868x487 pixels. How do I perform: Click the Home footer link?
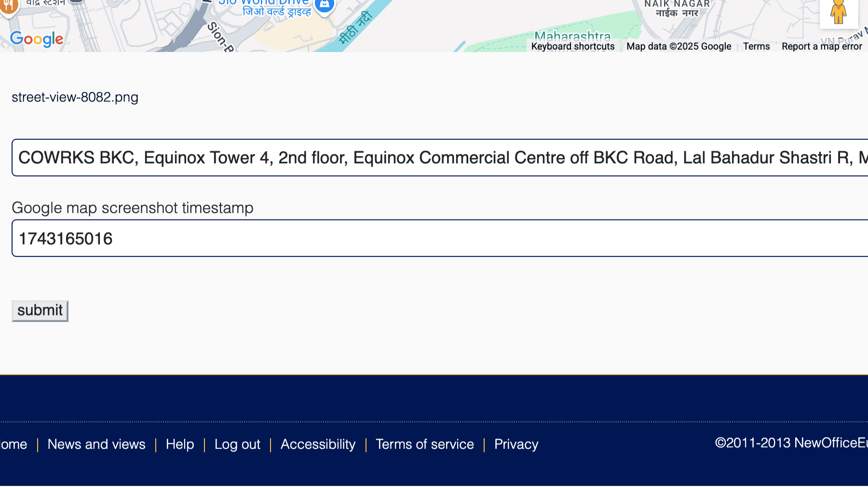coord(14,444)
